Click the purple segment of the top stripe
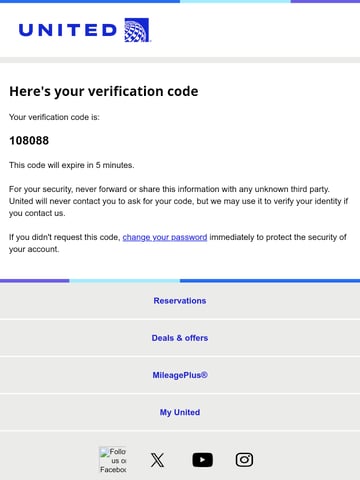This screenshot has width=360, height=480. [x=325, y=1]
